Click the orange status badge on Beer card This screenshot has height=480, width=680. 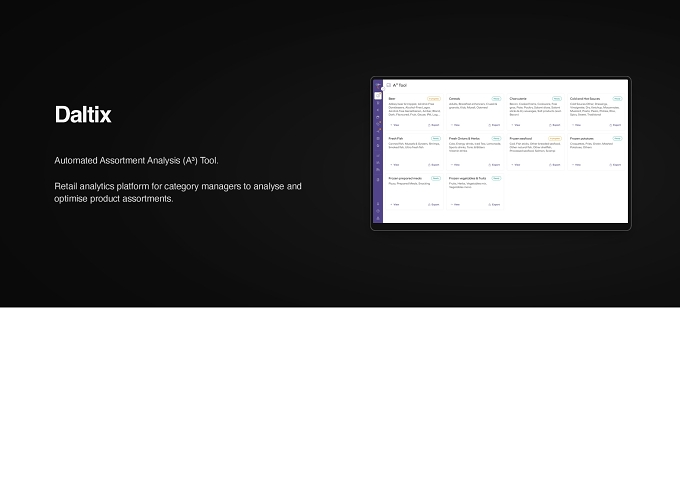(x=434, y=99)
